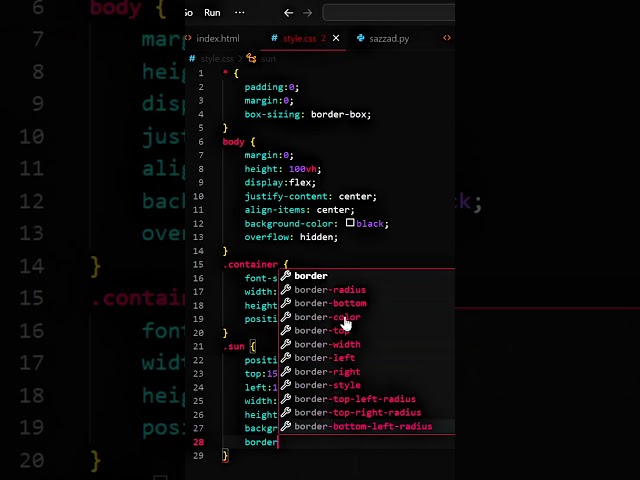Click the HTML icon on index.html tab
The image size is (640, 480).
pos(188,38)
